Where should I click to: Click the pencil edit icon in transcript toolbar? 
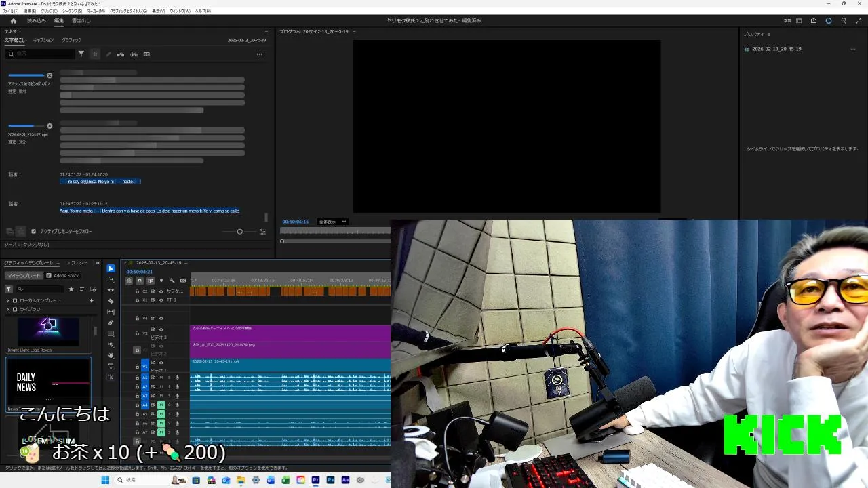pos(108,54)
